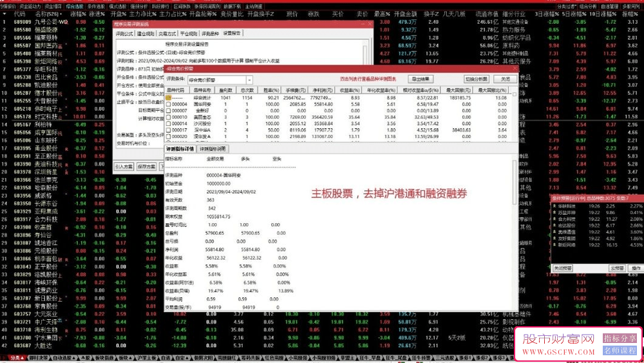Select the A股 bottom tab
The height and width of the screenshot is (363, 644).
coord(86,358)
